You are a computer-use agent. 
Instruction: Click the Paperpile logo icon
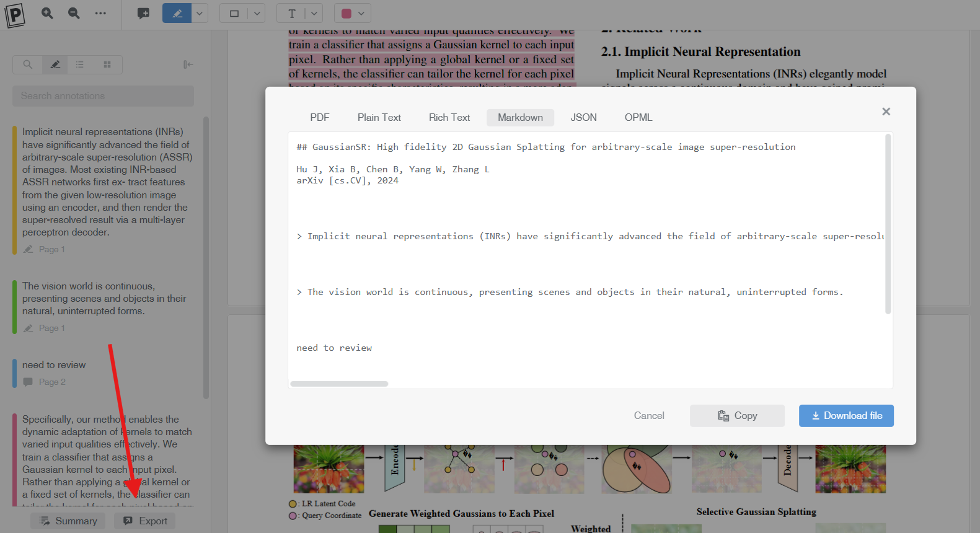point(15,14)
